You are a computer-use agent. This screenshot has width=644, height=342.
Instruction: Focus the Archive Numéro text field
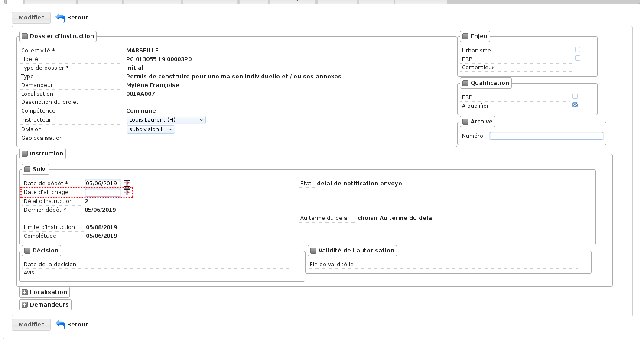pos(546,136)
